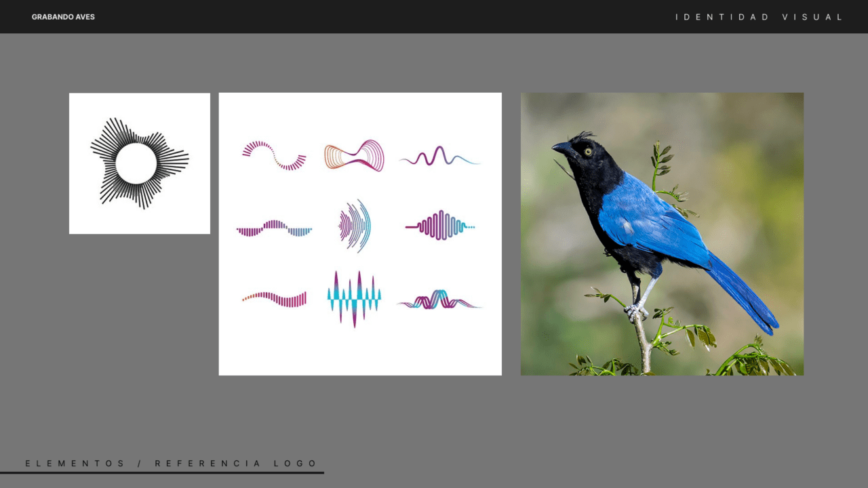Click the looping line waveform with dotted ends
868x488 pixels.
click(439, 226)
